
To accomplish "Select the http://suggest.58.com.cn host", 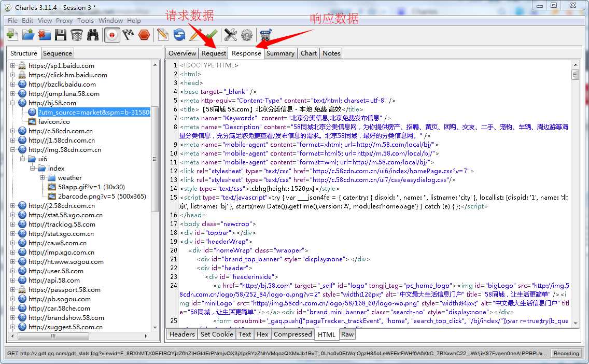I will pyautogui.click(x=65, y=327).
